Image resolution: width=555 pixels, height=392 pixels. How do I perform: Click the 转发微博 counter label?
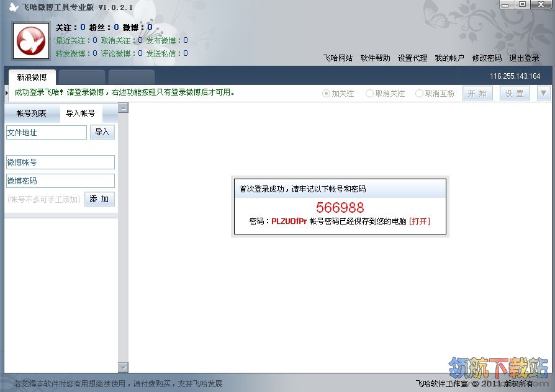tap(76, 53)
